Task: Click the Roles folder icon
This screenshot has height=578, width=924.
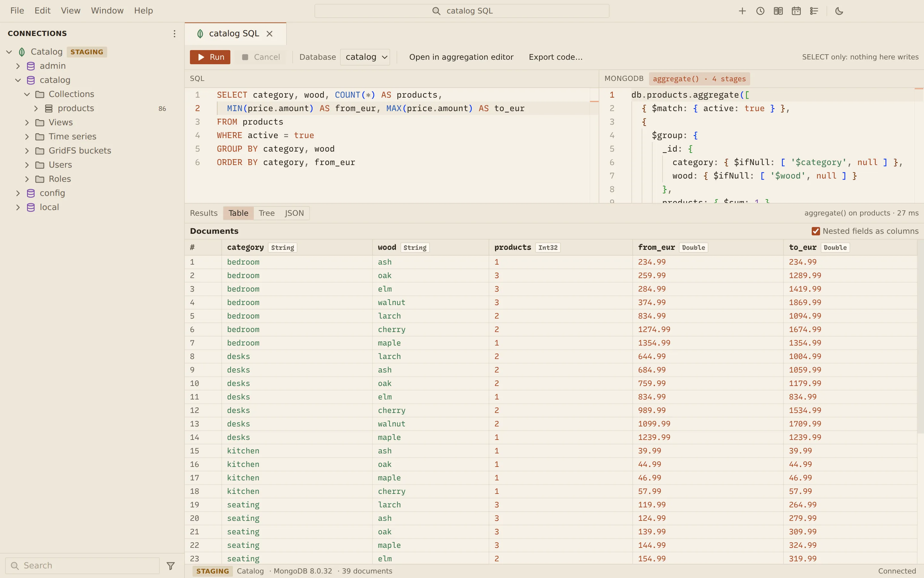Action: click(40, 179)
